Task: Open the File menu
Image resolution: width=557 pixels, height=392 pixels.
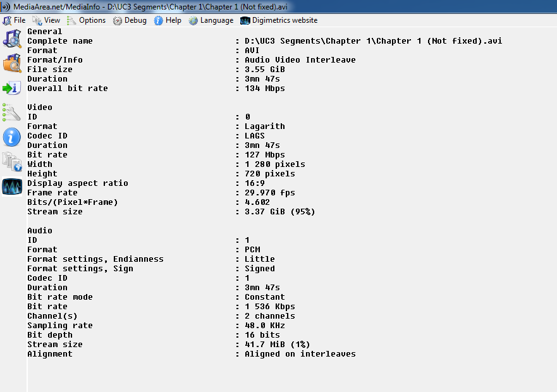Action: click(x=15, y=20)
